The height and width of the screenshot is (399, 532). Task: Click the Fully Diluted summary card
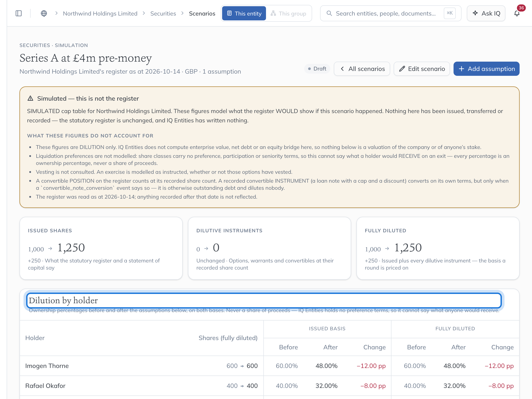coord(438,248)
